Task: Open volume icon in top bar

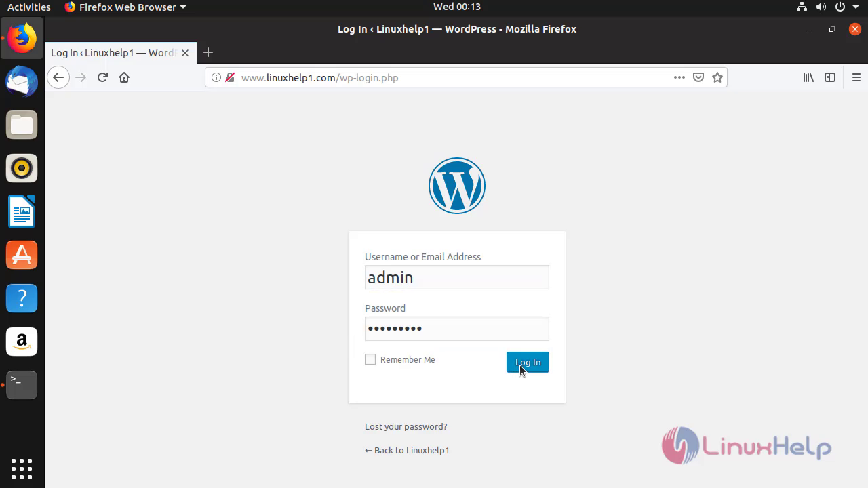Action: point(821,7)
